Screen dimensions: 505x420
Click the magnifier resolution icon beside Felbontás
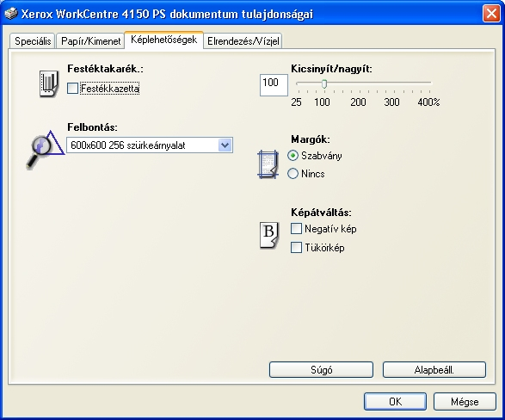coord(45,149)
